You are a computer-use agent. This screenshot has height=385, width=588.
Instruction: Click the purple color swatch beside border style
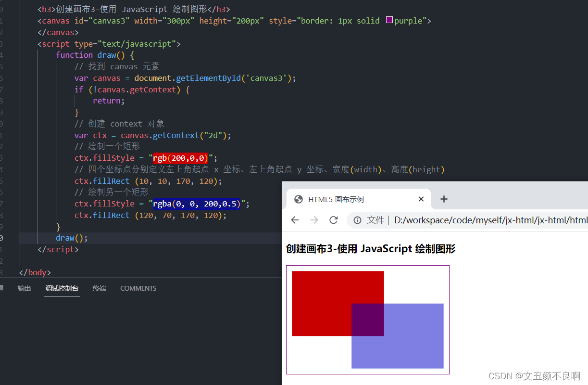389,20
